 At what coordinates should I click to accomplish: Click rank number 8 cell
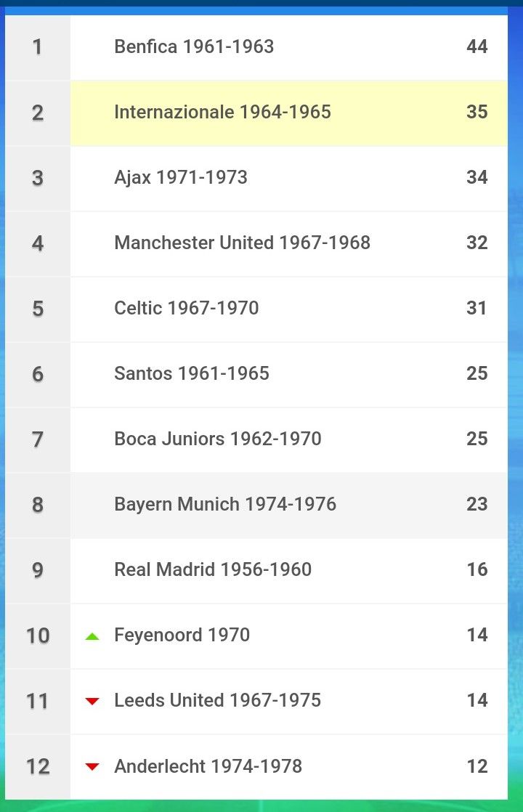tap(38, 504)
